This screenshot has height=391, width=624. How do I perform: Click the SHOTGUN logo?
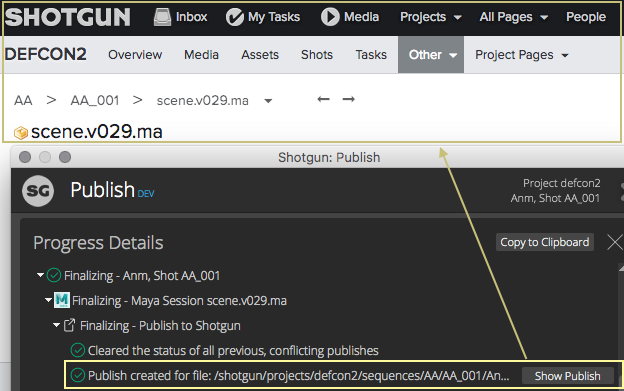pyautogui.click(x=68, y=17)
